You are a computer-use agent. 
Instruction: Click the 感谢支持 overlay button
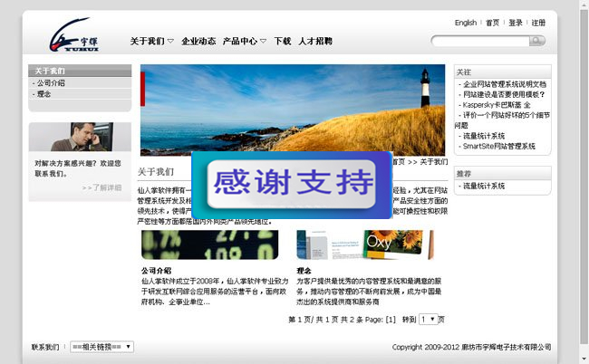[x=292, y=184]
